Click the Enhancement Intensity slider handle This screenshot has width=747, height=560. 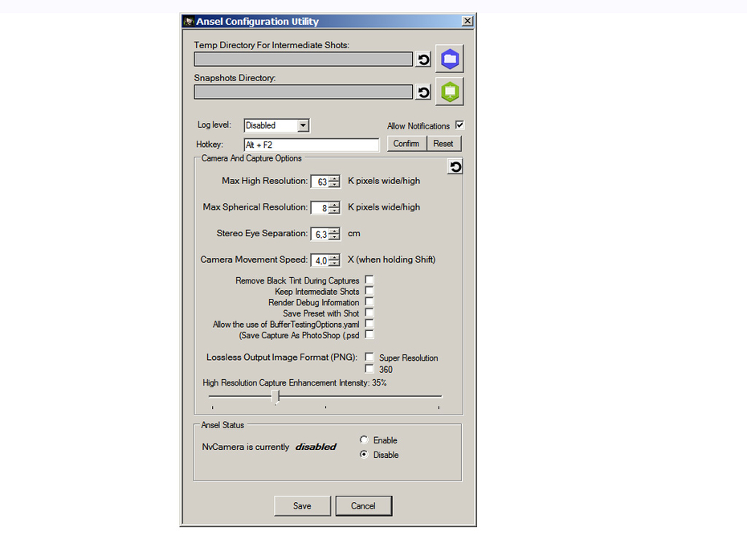[x=276, y=397]
